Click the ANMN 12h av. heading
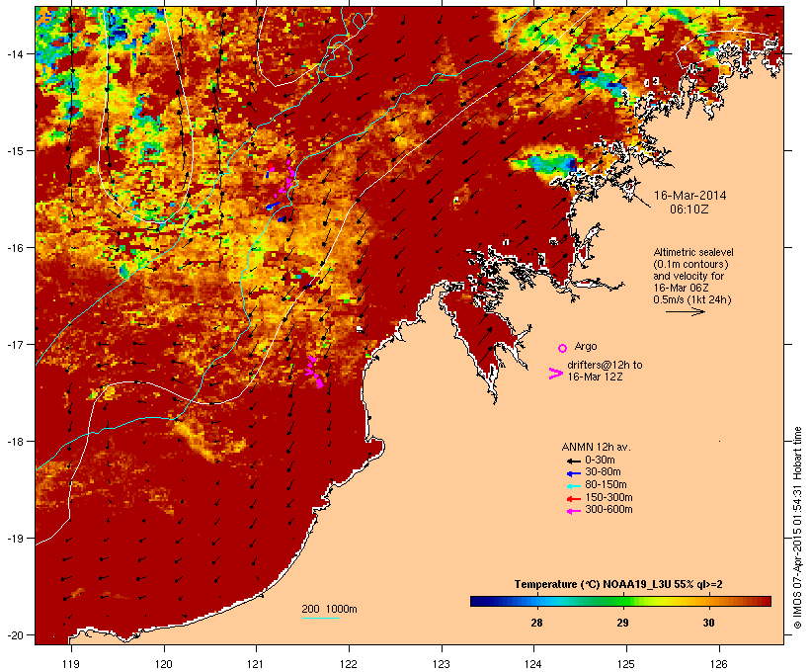 coord(596,447)
